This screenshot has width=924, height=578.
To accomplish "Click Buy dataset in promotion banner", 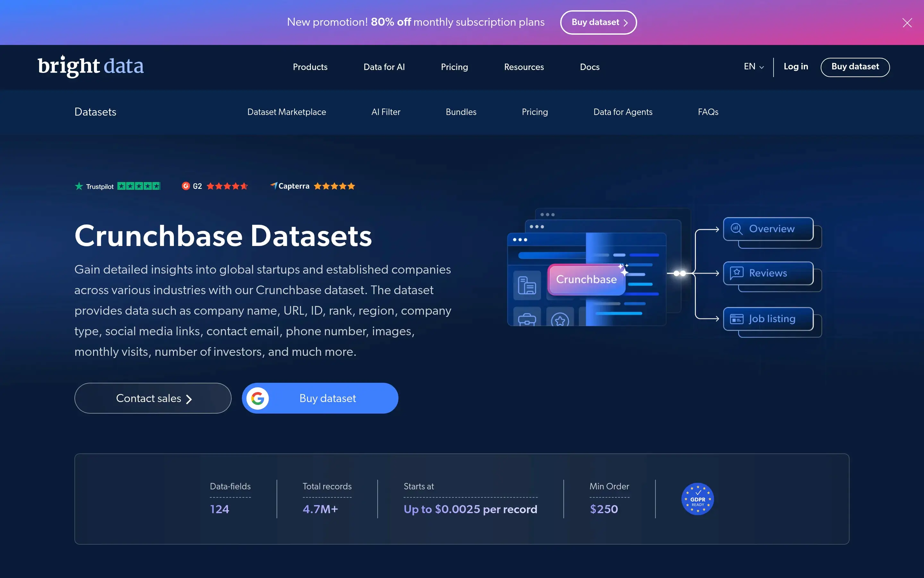I will pos(598,22).
